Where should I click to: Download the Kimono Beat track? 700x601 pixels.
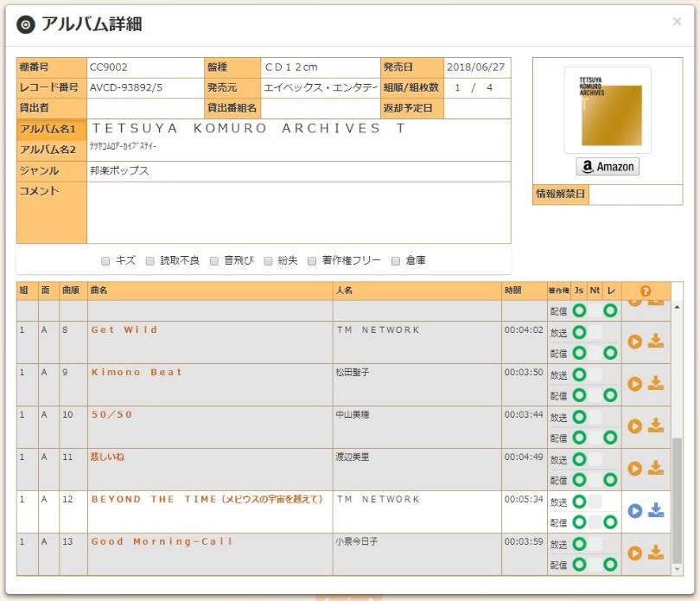coord(655,383)
